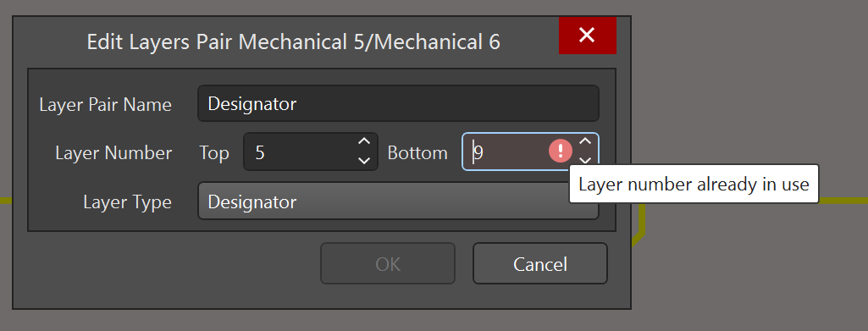Click the Layer Type label

pos(127,202)
